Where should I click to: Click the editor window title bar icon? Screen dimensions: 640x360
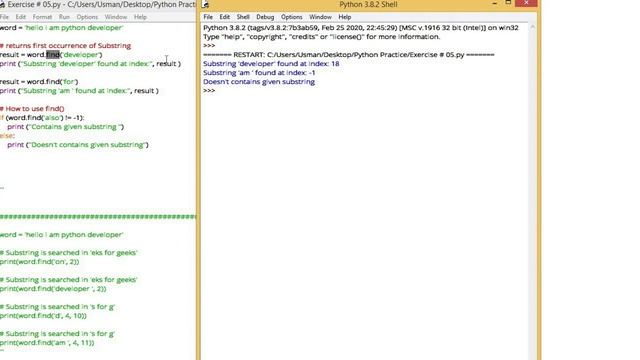tap(2, 4)
